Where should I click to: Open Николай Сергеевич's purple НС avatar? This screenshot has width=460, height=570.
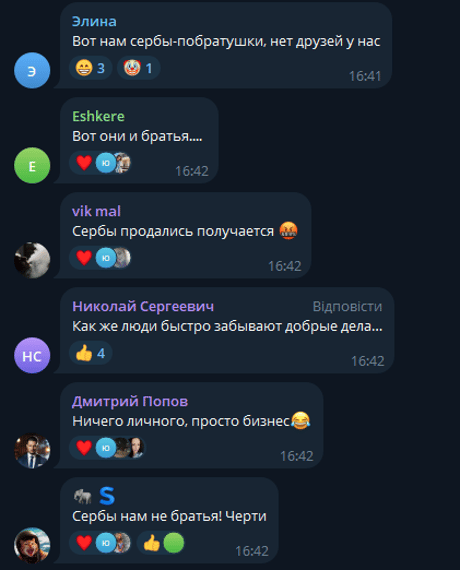(x=32, y=356)
